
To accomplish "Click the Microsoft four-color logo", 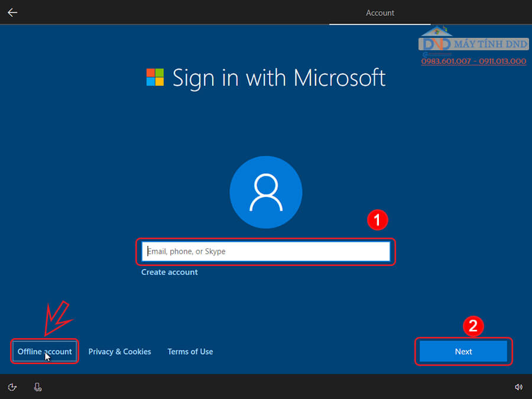I will pyautogui.click(x=155, y=77).
